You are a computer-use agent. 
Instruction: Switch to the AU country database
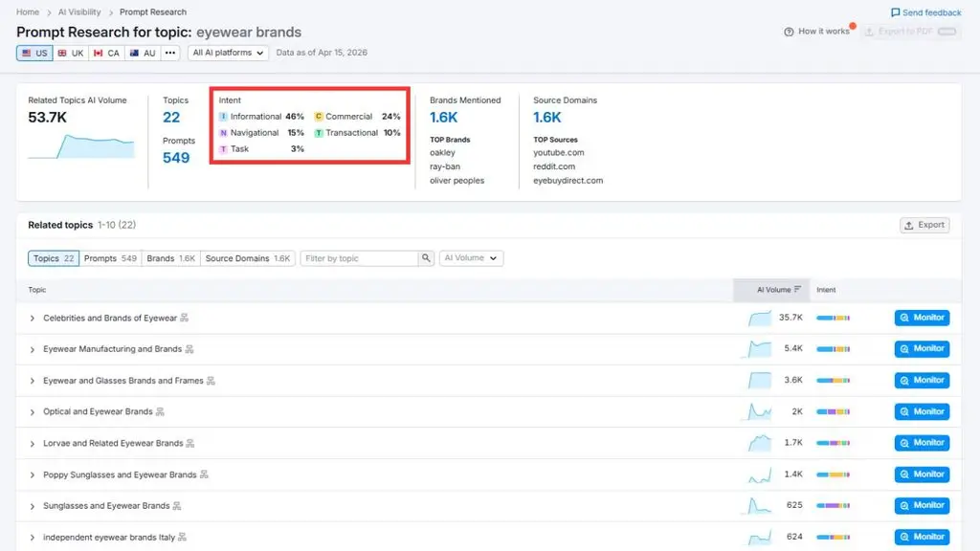[x=142, y=54]
